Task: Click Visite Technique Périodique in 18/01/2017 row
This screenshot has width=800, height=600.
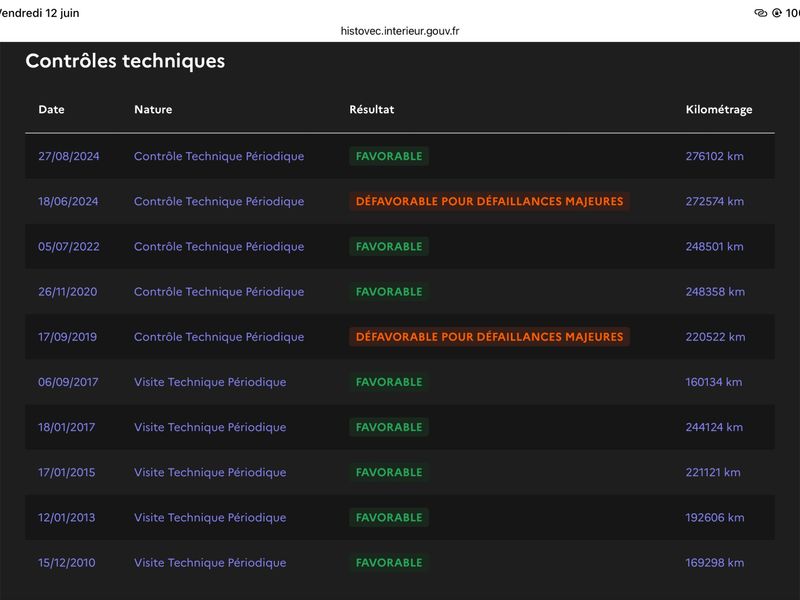Action: point(210,427)
